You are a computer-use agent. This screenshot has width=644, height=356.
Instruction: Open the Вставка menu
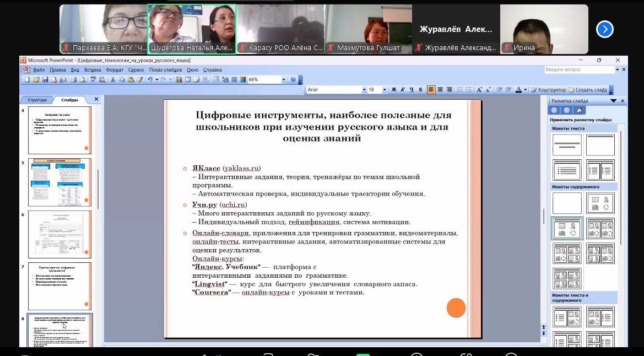click(x=93, y=70)
